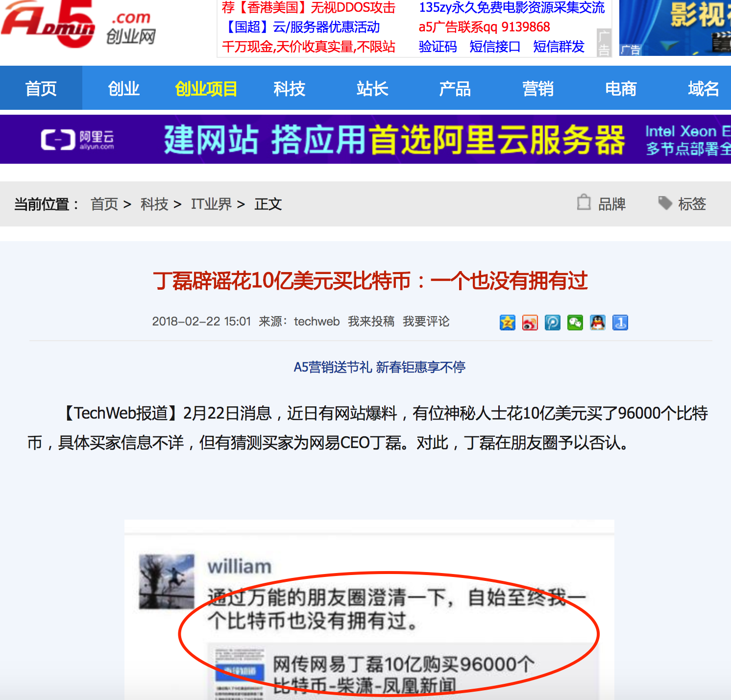Share the article via QQ penguin icon
The width and height of the screenshot is (731, 700).
coord(598,323)
